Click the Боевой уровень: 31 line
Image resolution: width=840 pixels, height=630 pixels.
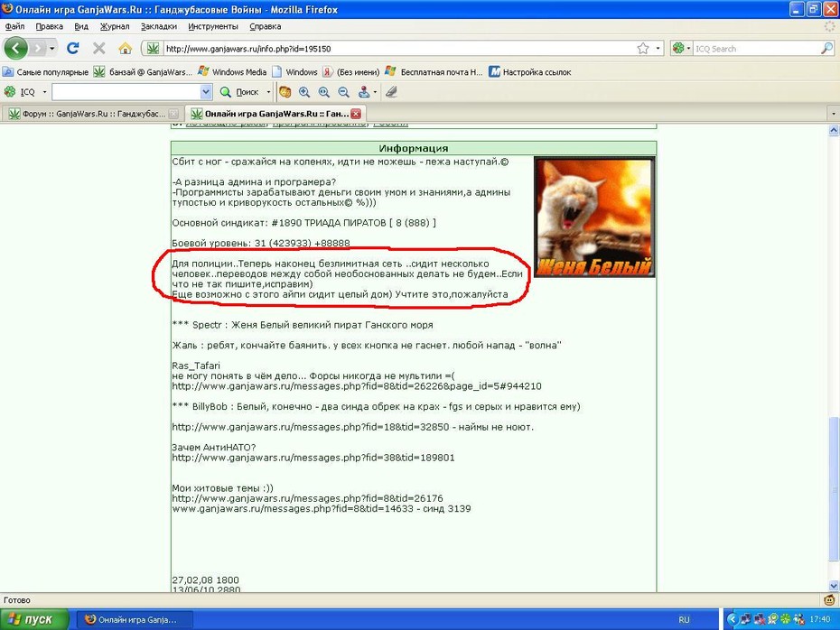point(261,243)
